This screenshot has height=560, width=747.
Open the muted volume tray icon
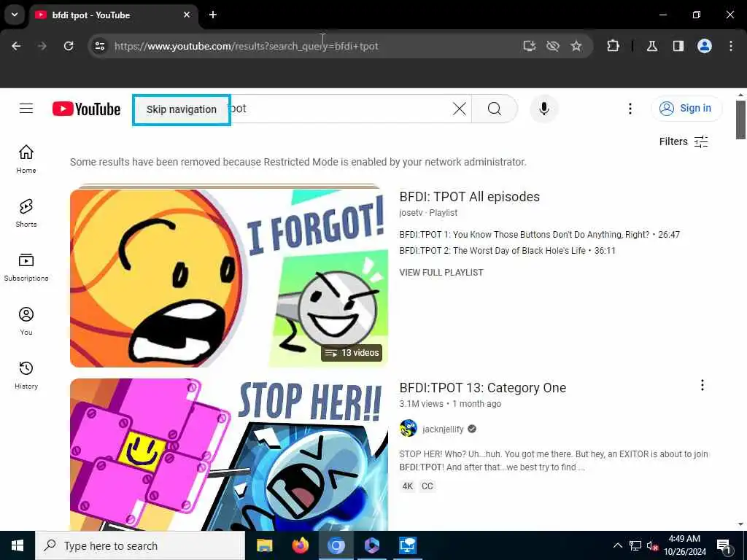(x=652, y=545)
